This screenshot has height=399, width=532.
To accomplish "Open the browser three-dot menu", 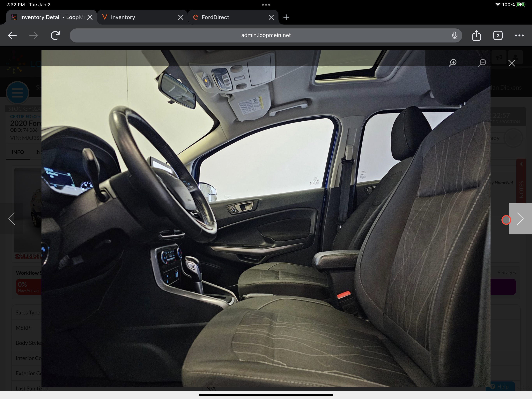I will [x=519, y=36].
